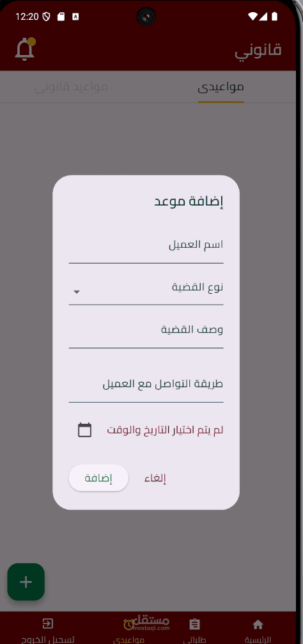Switch to the مواعيد قانوني tab
This screenshot has height=644, width=303.
tap(71, 87)
